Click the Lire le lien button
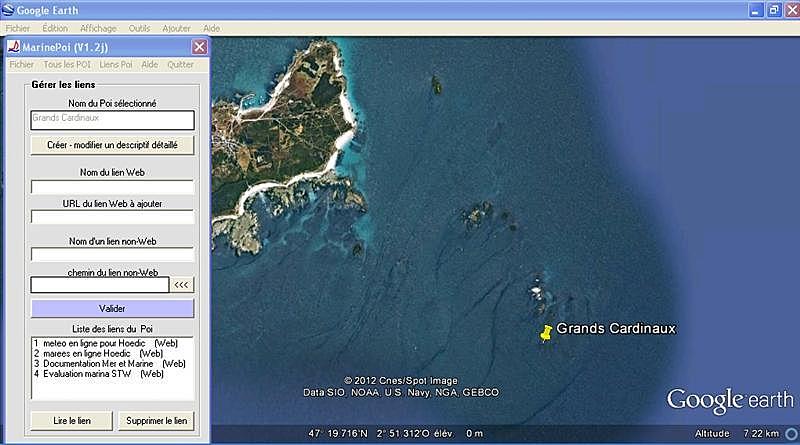 click(x=72, y=421)
